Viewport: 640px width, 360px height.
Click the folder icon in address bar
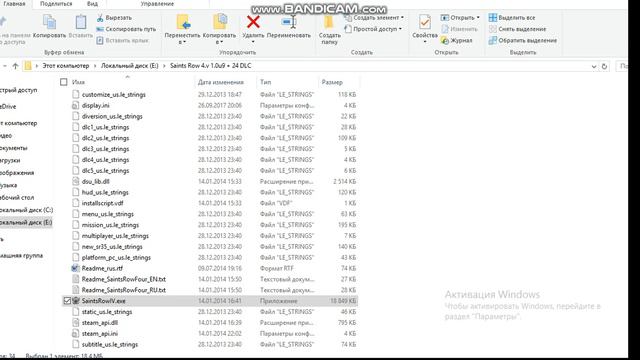28,66
